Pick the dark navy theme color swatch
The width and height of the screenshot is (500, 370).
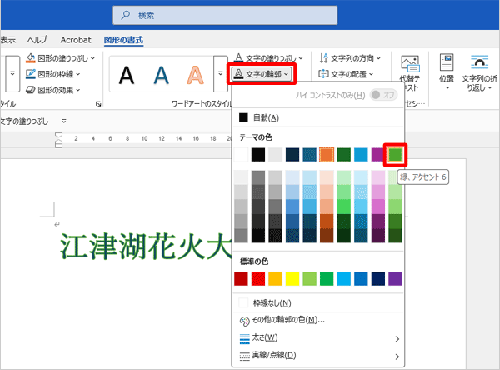click(292, 155)
